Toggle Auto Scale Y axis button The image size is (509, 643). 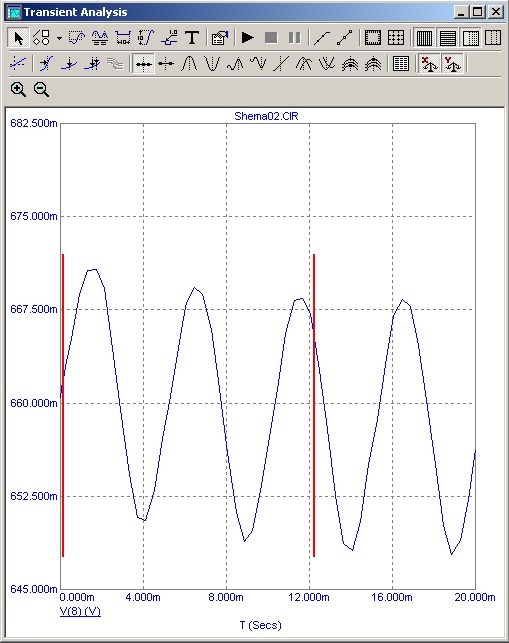pyautogui.click(x=452, y=64)
